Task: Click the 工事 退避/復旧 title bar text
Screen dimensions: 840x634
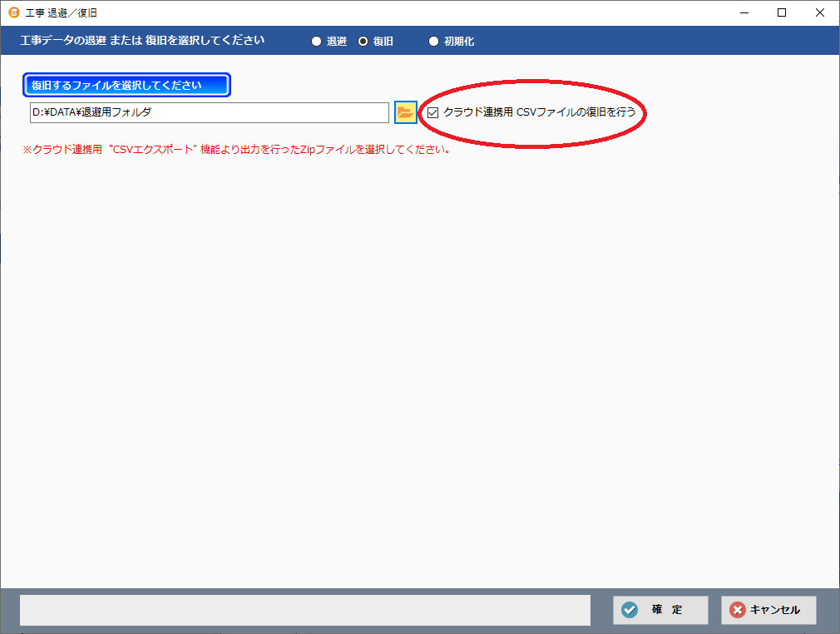Action: (x=62, y=12)
